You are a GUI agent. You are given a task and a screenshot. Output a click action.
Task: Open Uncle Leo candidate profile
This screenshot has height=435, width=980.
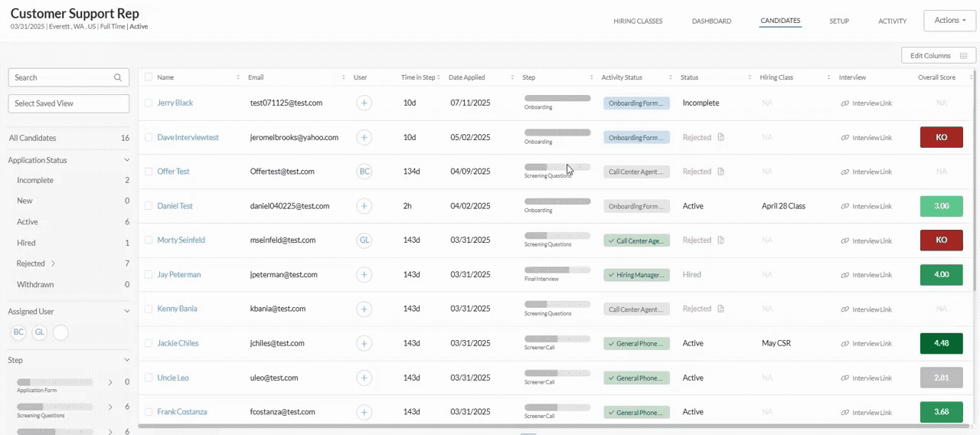173,378
